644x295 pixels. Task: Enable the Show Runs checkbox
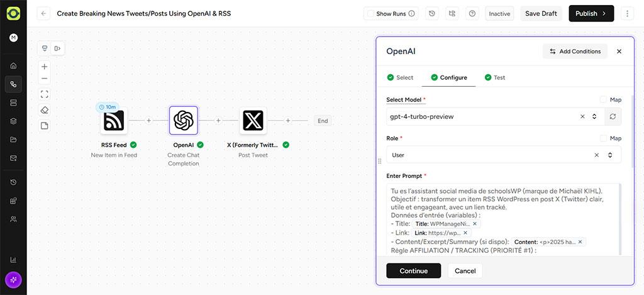[370, 14]
